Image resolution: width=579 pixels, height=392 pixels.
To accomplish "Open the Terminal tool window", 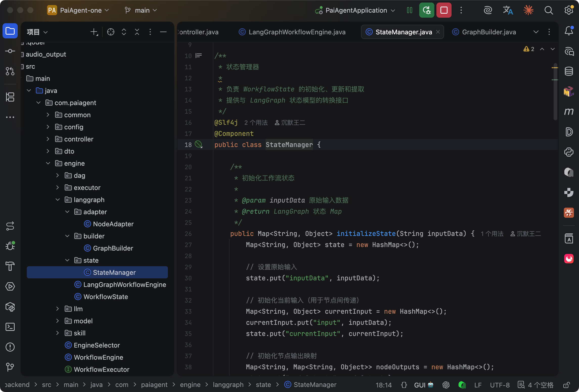I will point(10,327).
